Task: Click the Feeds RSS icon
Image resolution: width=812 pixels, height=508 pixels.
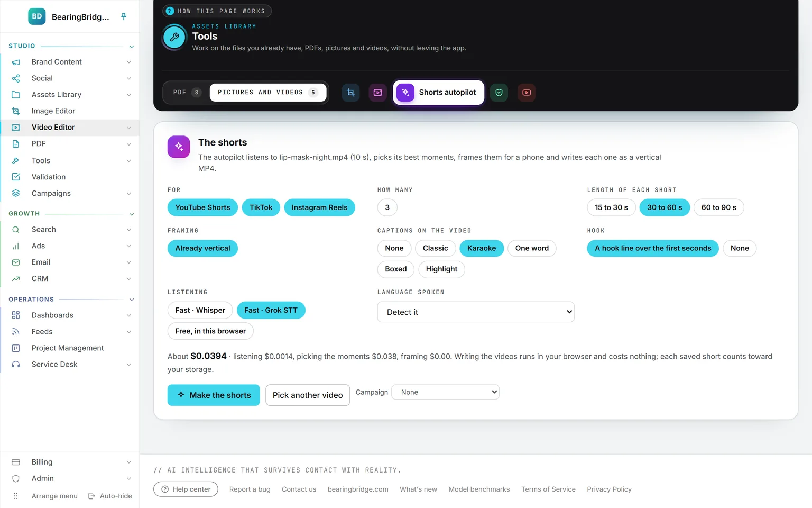Action: pos(16,332)
